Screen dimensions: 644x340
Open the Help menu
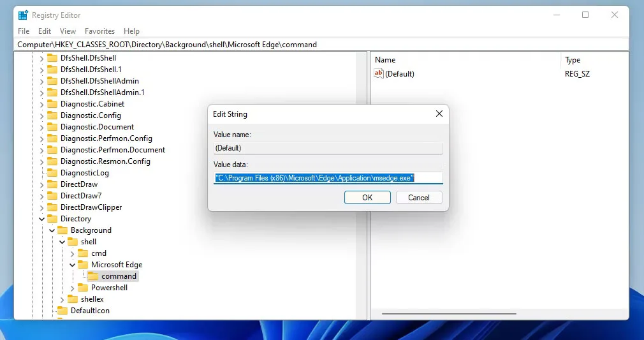(131, 31)
